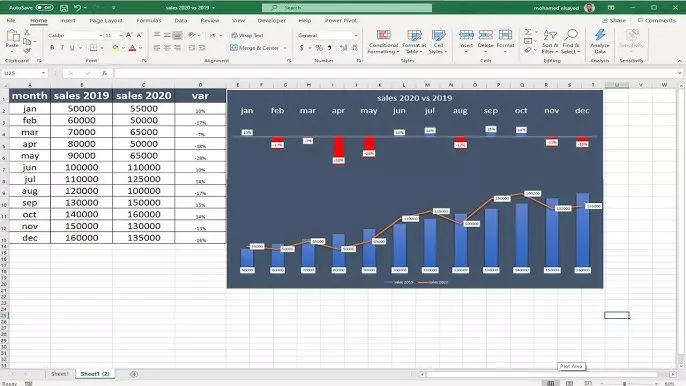Open the font name dropdown
Viewport: 686px width, 386px height.
click(x=101, y=35)
